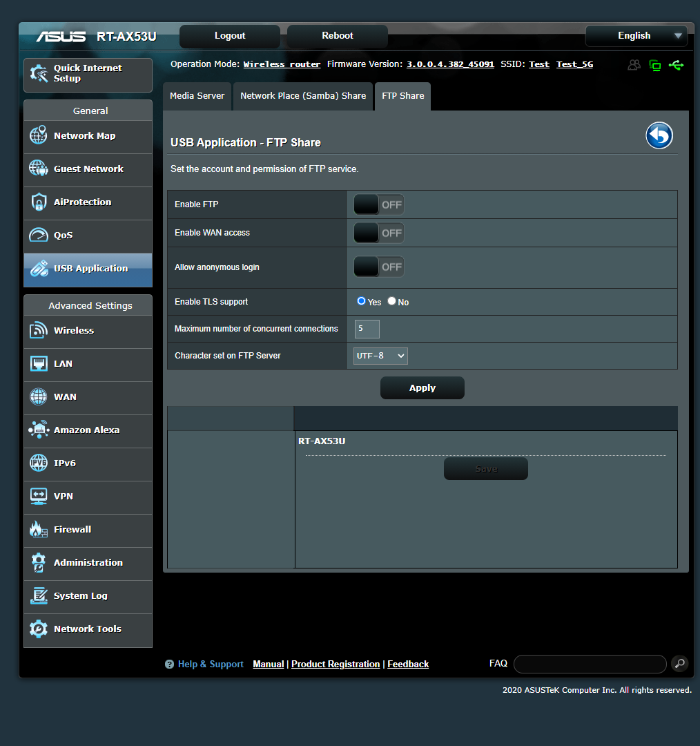700x746 pixels.
Task: Click the ASUS logo
Action: pos(61,37)
